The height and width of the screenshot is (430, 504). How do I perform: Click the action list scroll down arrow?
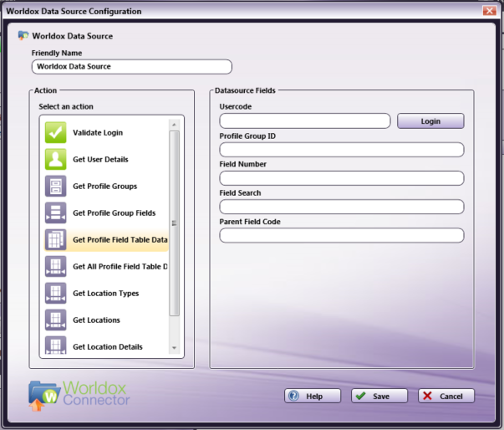pos(174,348)
